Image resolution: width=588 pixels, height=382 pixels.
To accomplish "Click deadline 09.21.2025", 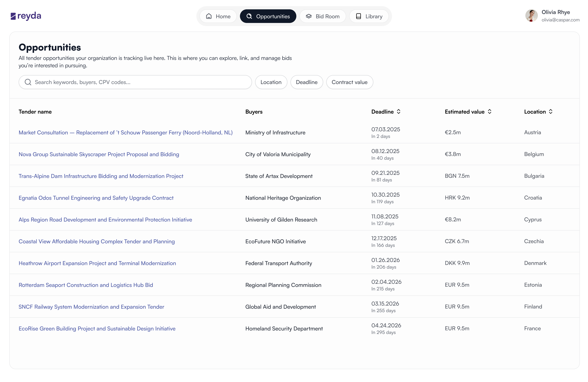I will click(385, 173).
